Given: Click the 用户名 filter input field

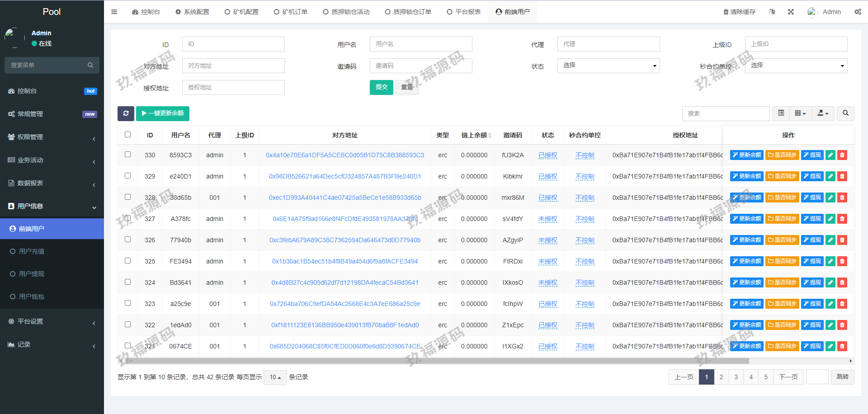Looking at the screenshot, I should pos(420,44).
